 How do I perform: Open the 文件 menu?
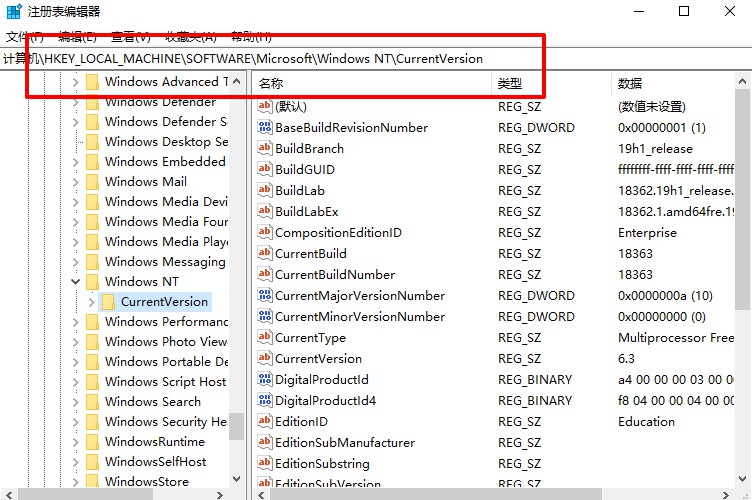pos(24,36)
